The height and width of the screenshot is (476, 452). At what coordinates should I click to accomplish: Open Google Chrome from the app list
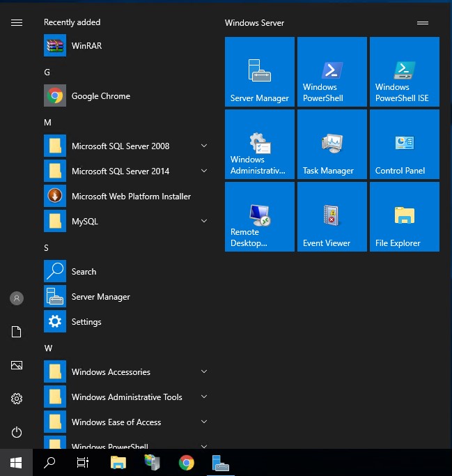[100, 96]
